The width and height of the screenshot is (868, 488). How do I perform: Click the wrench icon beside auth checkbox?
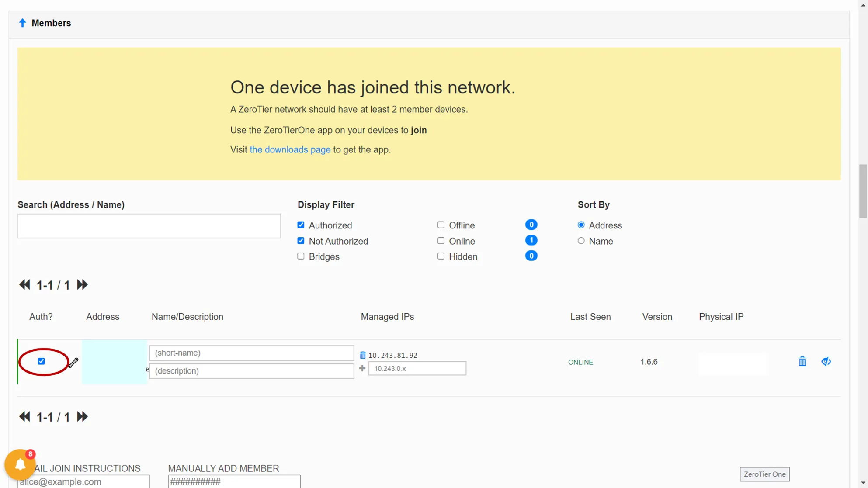pos(73,362)
